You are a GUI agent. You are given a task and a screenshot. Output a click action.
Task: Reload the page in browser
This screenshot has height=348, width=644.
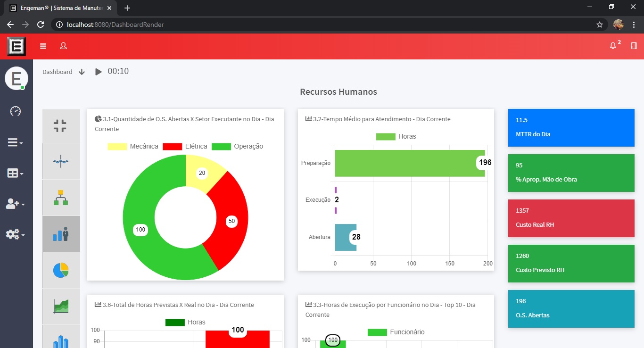pos(41,25)
